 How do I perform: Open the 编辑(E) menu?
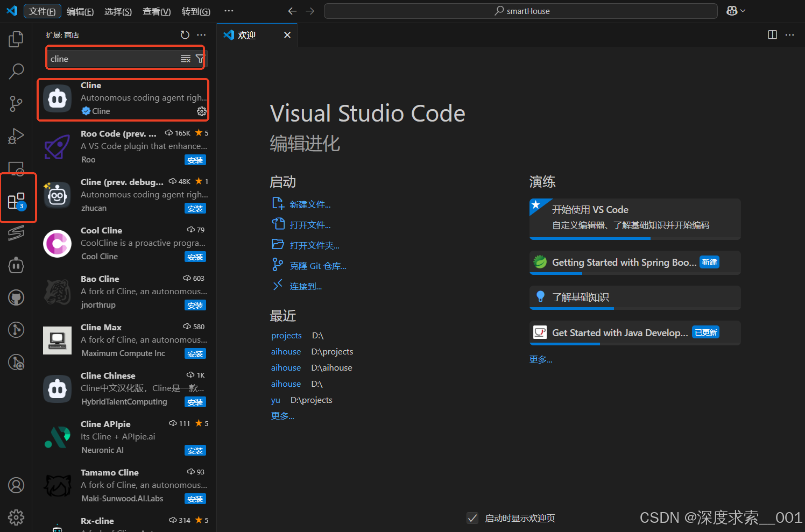(80, 11)
